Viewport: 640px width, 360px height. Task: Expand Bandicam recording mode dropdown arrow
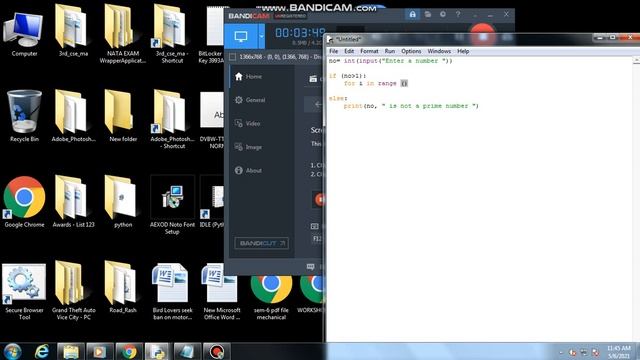(x=261, y=36)
